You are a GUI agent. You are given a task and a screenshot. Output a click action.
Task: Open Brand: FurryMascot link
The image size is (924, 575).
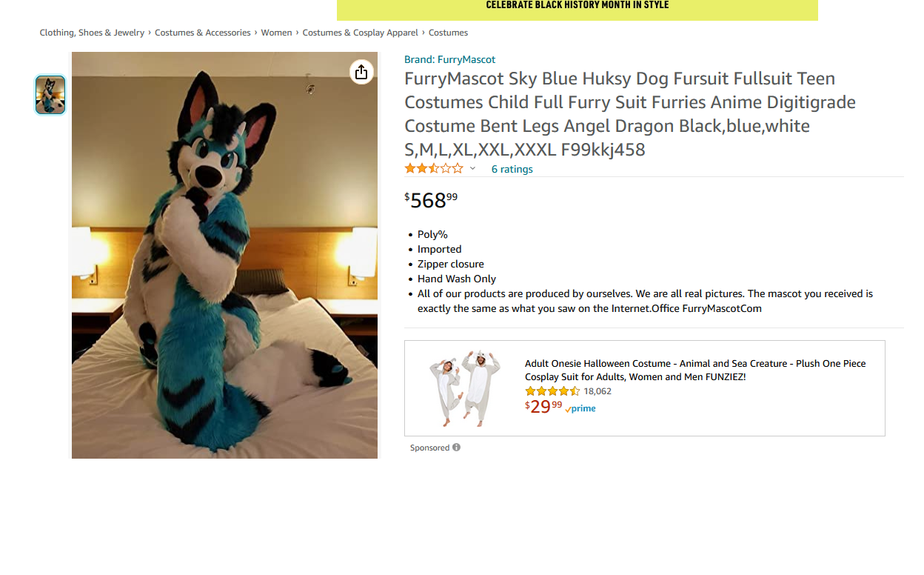[449, 59]
